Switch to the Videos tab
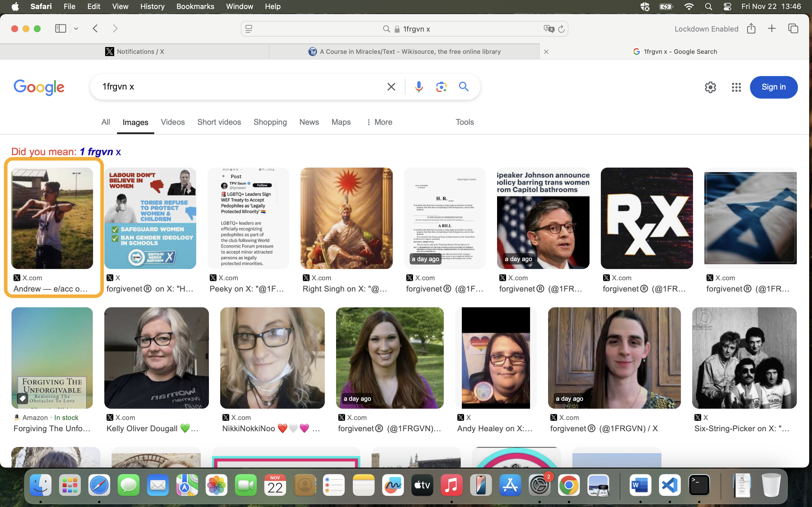 173,122
